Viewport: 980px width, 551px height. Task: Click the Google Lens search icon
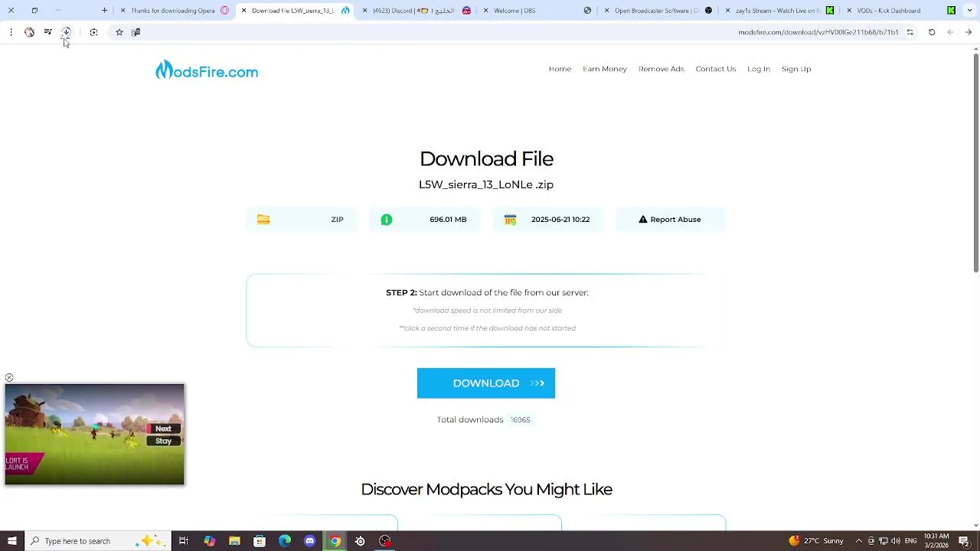[x=93, y=32]
